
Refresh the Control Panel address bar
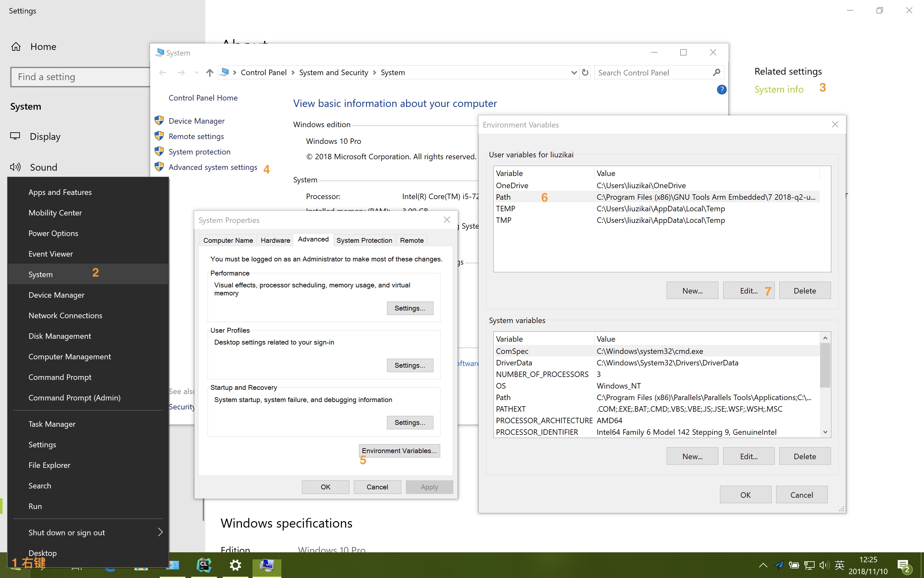click(585, 73)
